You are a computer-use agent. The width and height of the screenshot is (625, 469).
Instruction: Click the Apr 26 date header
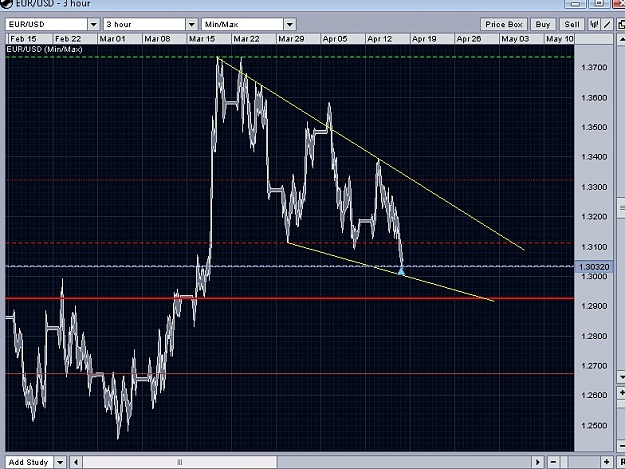point(469,39)
